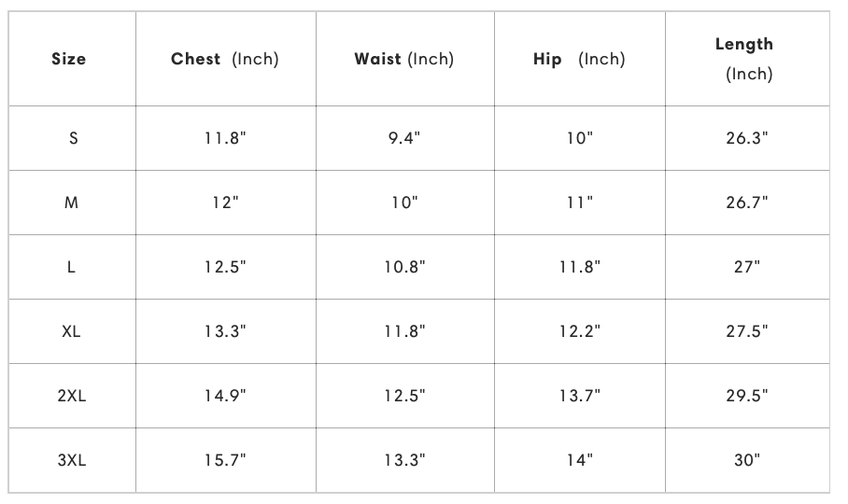
Task: Select the XL size row label
Action: pos(71,331)
